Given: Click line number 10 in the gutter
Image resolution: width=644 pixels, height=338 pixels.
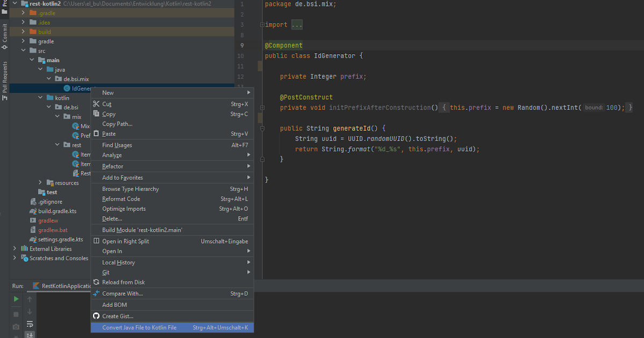Looking at the screenshot, I should click(240, 56).
